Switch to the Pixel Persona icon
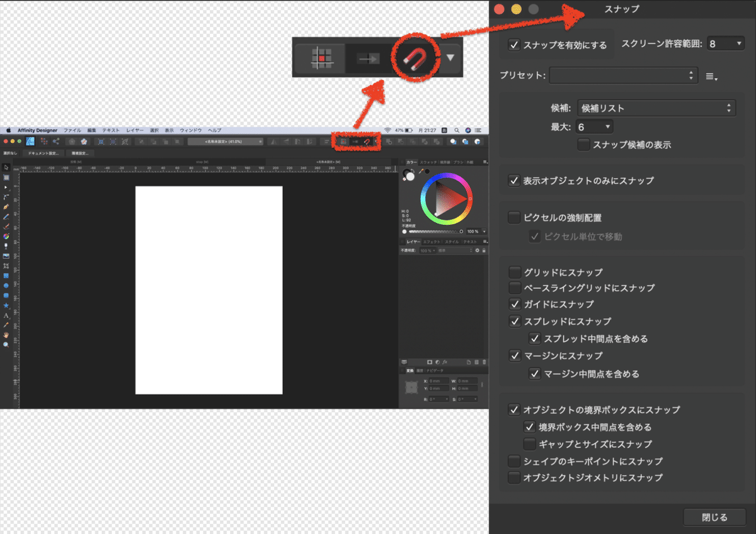Screen dimensions: 756x534 [x=44, y=141]
